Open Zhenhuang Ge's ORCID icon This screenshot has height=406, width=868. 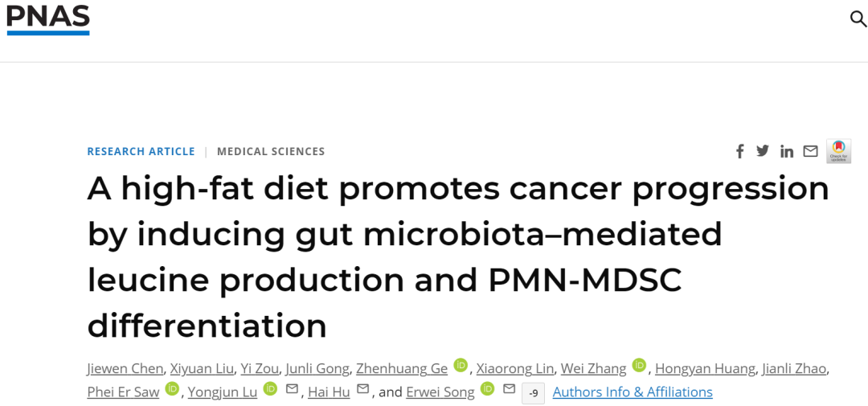(460, 365)
